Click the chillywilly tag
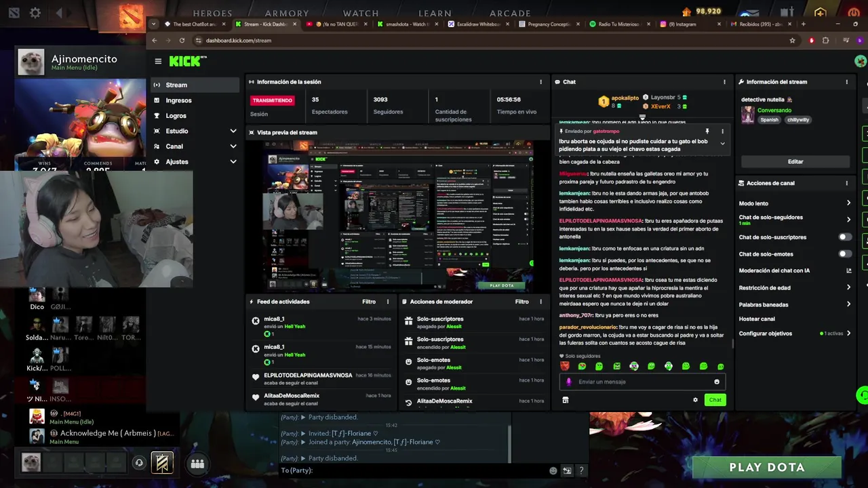 click(x=798, y=120)
